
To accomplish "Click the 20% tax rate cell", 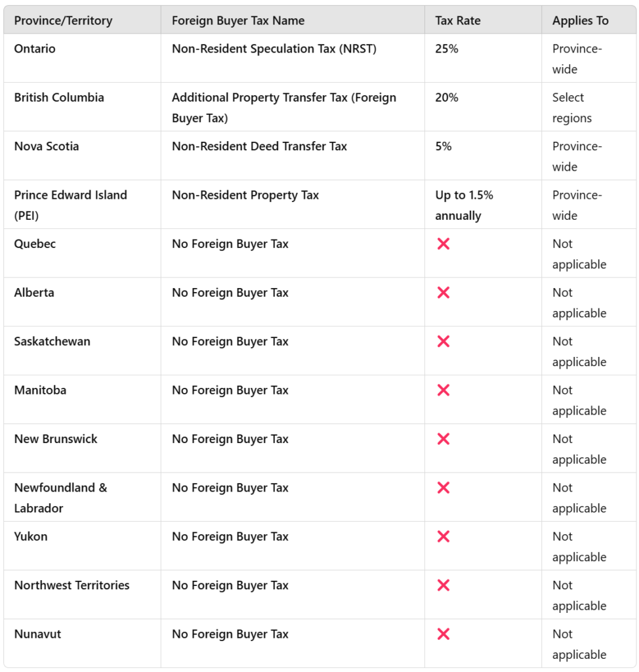I will (447, 98).
